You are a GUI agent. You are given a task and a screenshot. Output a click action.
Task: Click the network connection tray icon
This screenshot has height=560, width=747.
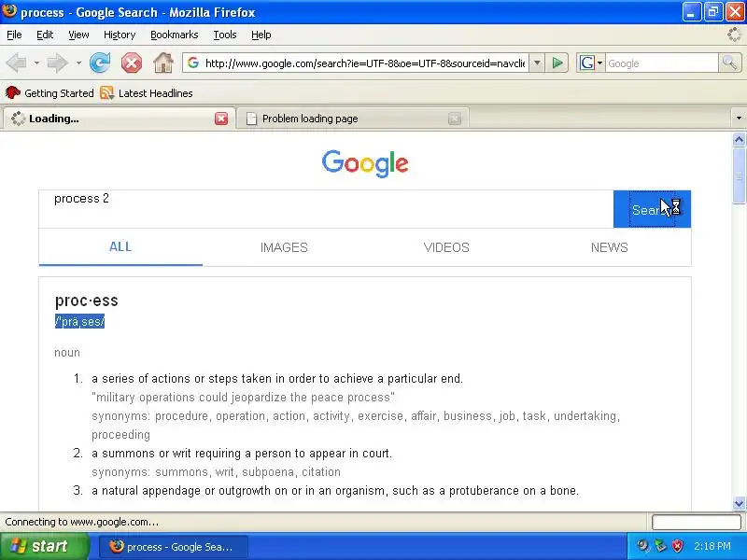pos(660,546)
